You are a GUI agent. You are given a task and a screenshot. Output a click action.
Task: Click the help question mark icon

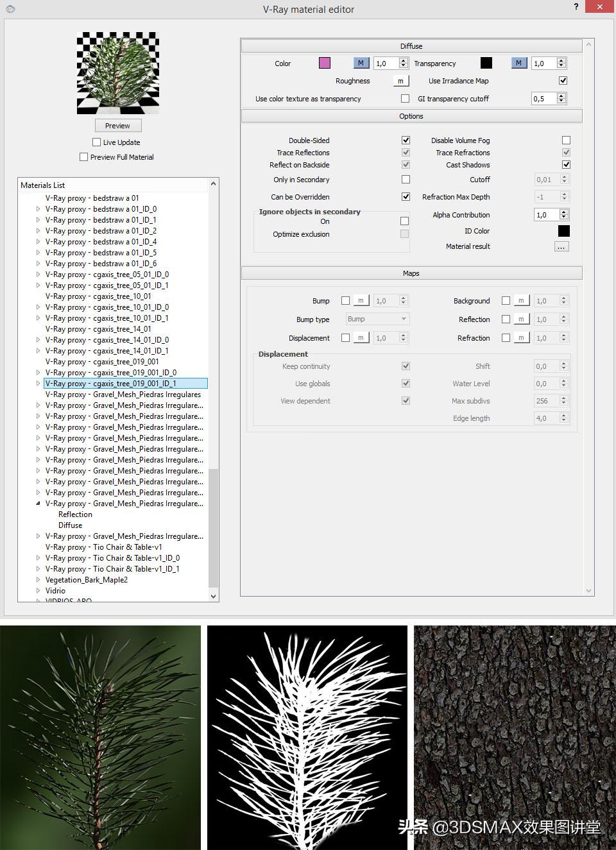[x=576, y=6]
